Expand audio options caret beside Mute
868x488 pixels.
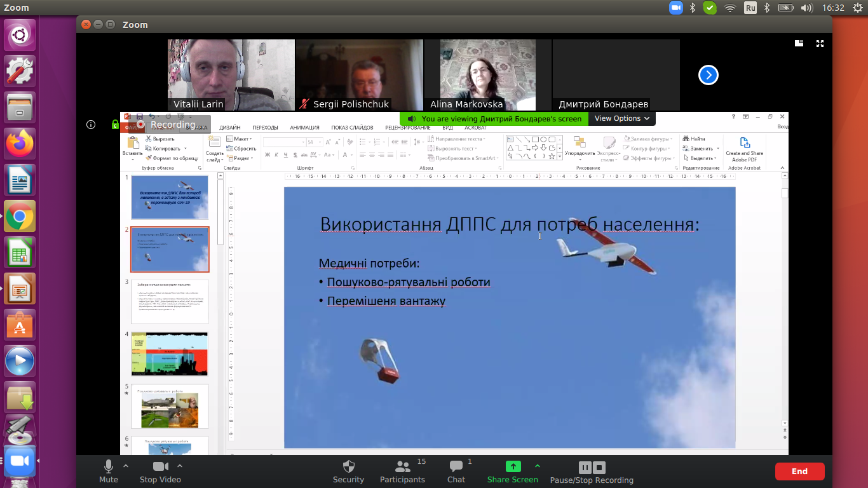(125, 466)
